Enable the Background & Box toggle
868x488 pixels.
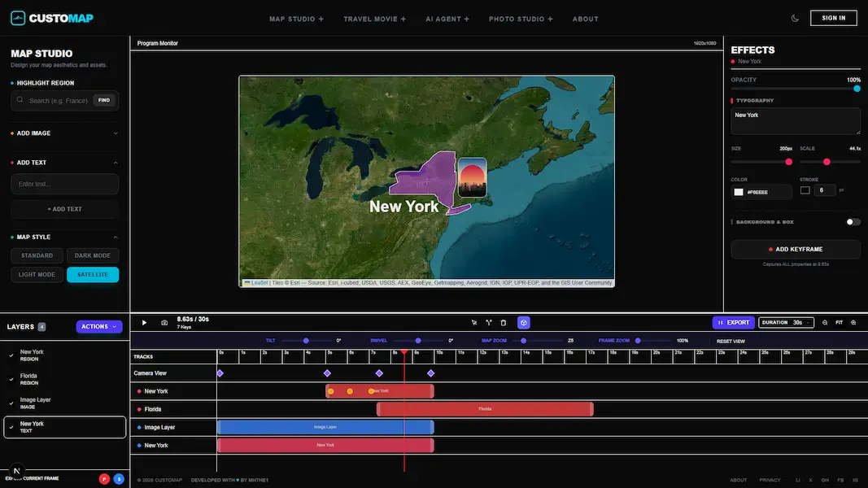pyautogui.click(x=853, y=221)
